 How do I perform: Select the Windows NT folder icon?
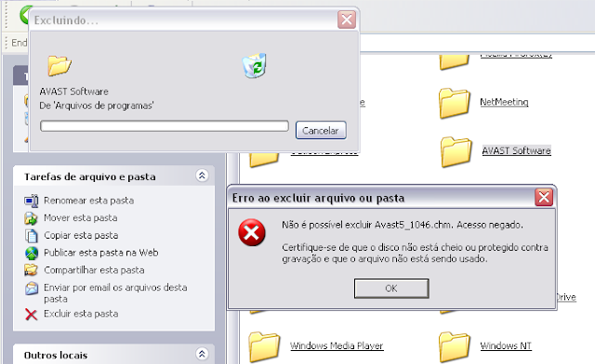455,346
